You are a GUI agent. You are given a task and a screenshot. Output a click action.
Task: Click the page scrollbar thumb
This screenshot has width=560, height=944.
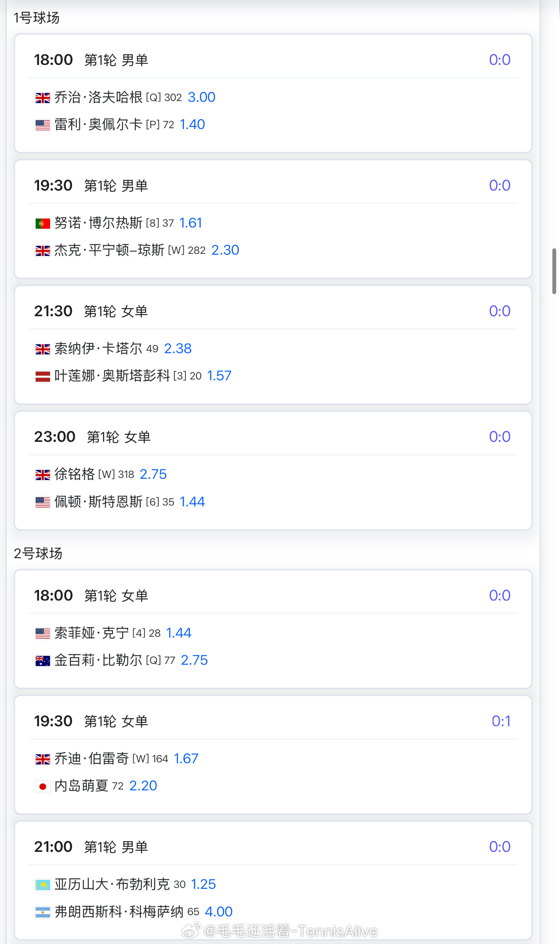pyautogui.click(x=554, y=271)
